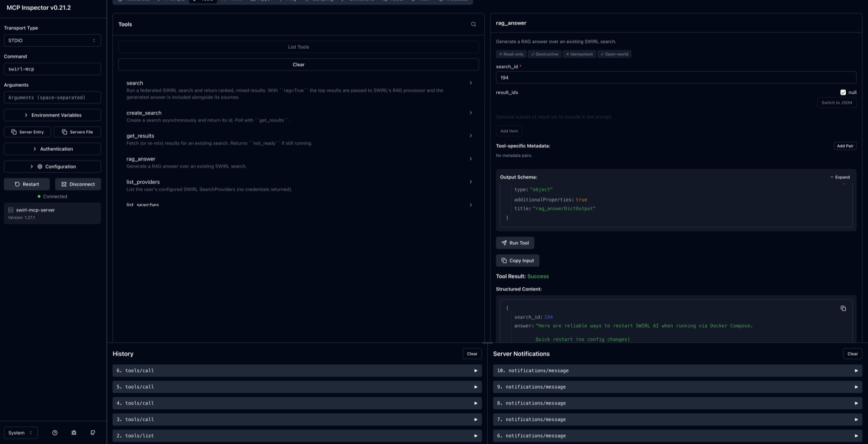Switch result_ids to JSON mode
This screenshot has width=868, height=444.
pos(837,102)
